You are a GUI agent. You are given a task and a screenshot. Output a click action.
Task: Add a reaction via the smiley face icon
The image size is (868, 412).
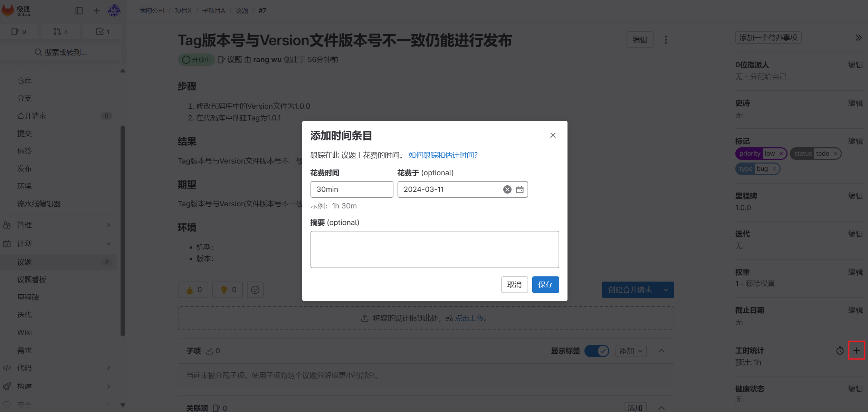click(x=255, y=290)
